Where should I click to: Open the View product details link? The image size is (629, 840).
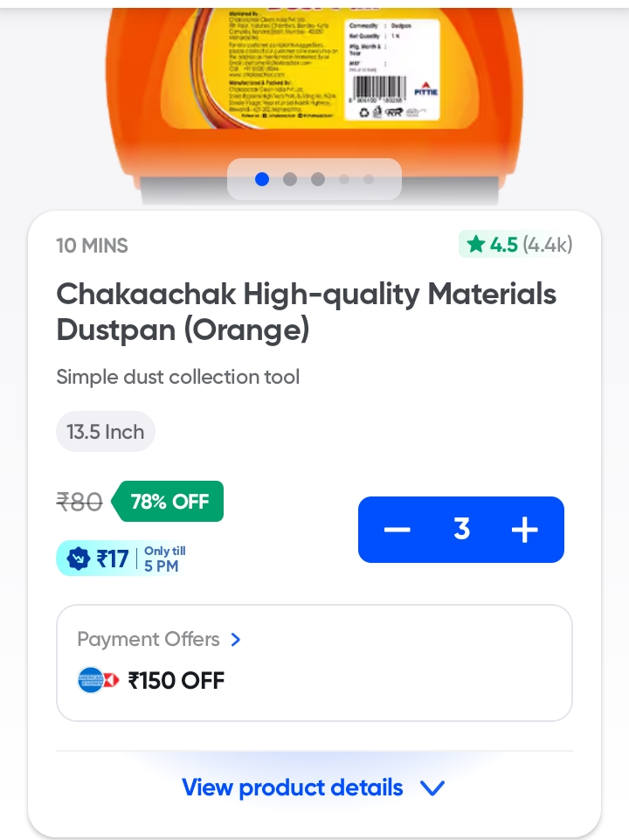(293, 788)
